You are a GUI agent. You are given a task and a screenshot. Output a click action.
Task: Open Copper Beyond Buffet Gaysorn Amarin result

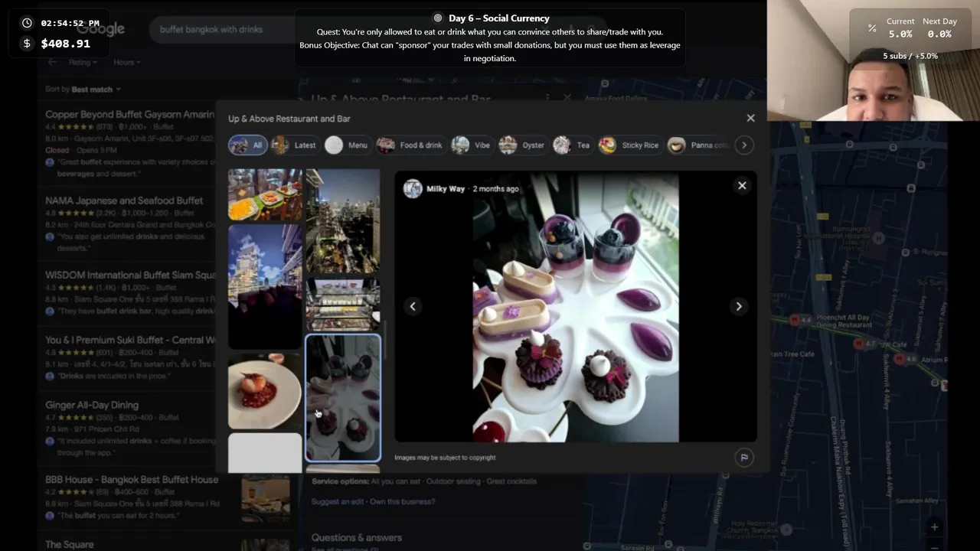pyautogui.click(x=129, y=114)
